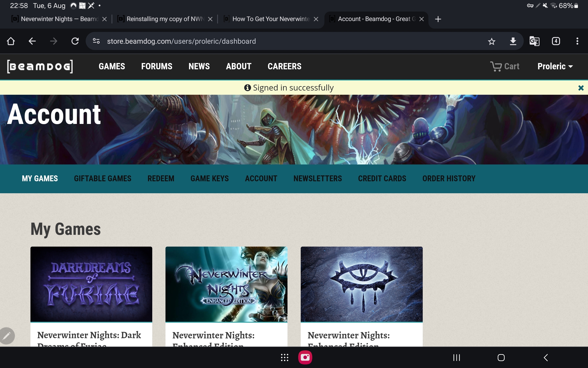
Task: Expand the Proleric user dropdown
Action: 555,66
